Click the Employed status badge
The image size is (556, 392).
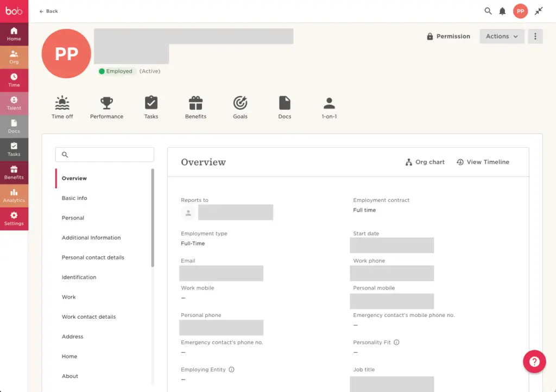tap(116, 71)
